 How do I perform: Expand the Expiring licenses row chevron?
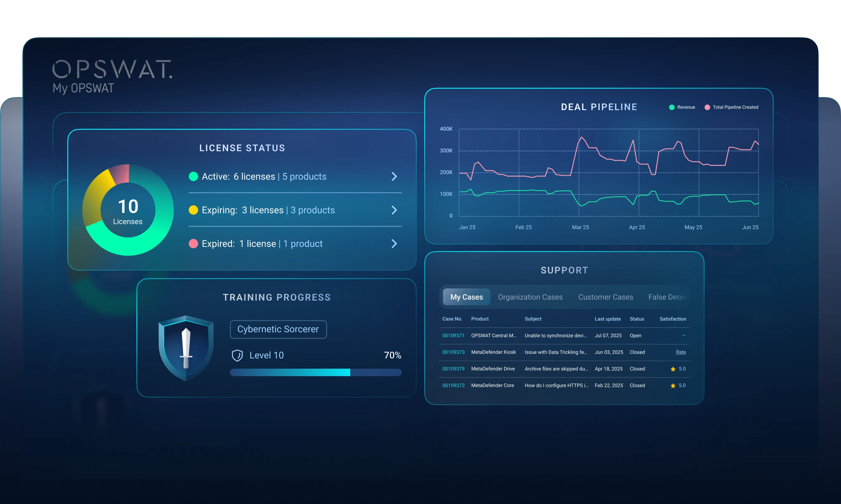tap(394, 210)
